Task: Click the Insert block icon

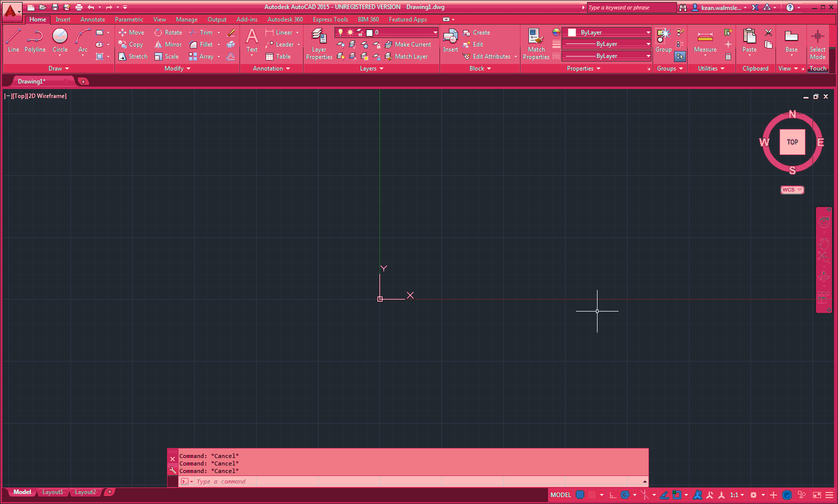Action: coord(450,40)
